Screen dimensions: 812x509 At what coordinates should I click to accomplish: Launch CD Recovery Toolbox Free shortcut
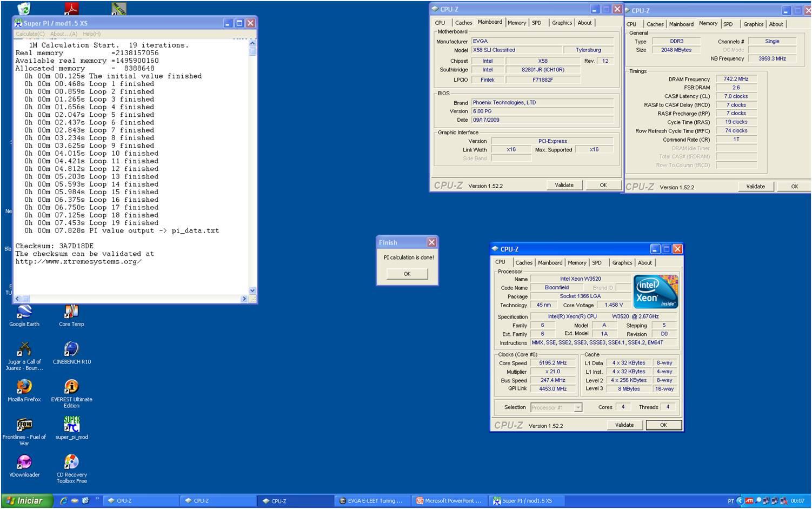click(71, 468)
